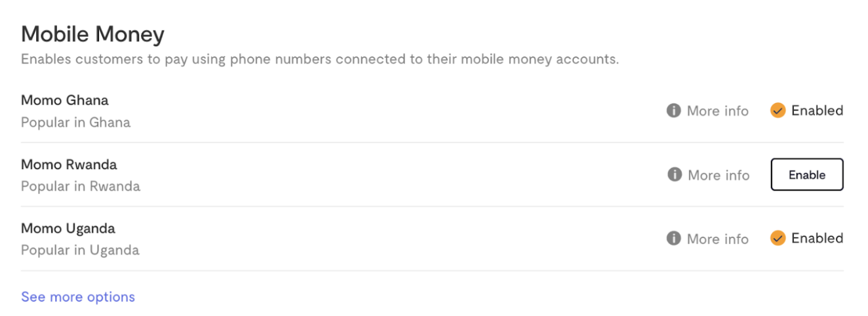Click the Mobile Money section heading

coord(92,34)
